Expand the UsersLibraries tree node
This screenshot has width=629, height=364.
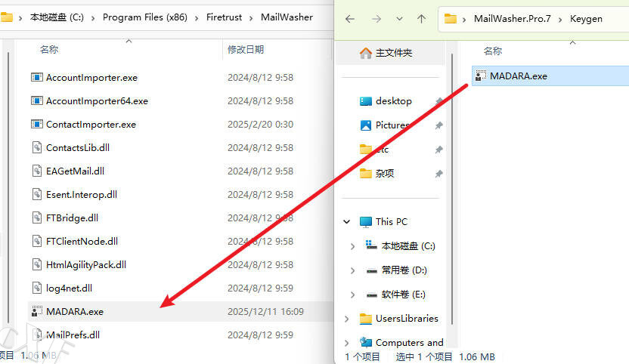[x=347, y=319]
